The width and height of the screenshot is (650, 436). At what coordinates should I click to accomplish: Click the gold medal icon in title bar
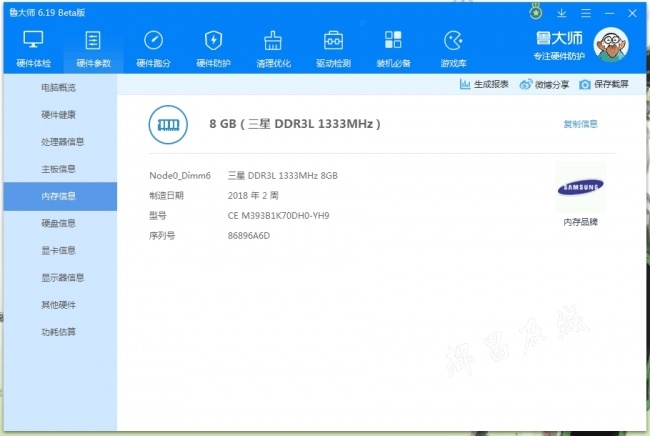pyautogui.click(x=536, y=12)
